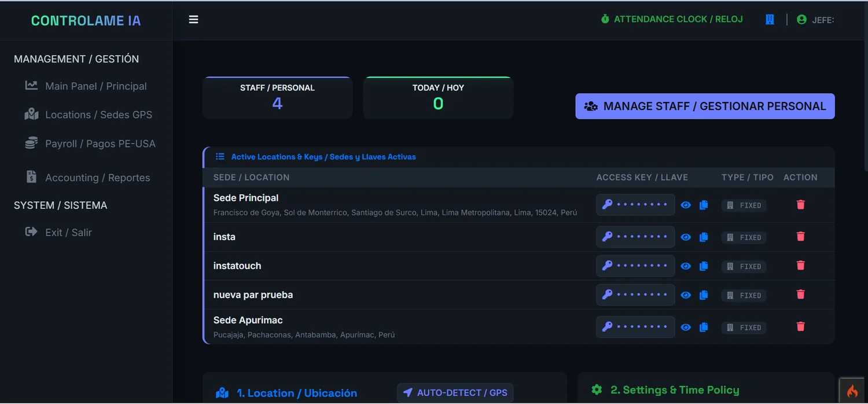The width and height of the screenshot is (868, 404).
Task: Copy the Sede Apurimac access key
Action: pos(704,328)
